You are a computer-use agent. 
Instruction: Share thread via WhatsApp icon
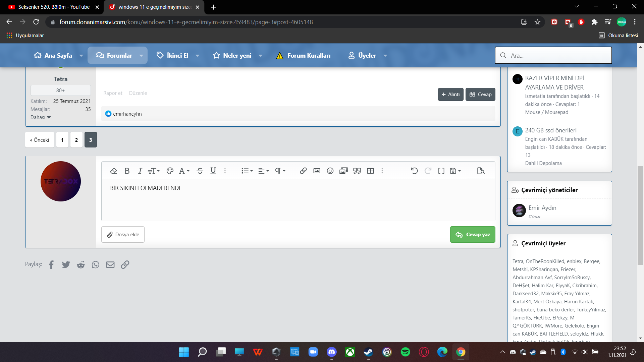[96, 265]
